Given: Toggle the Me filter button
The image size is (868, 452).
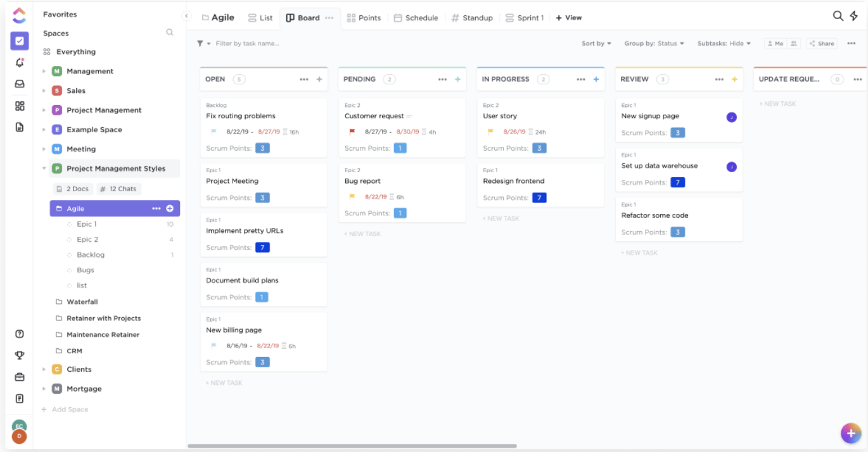Looking at the screenshot, I should tap(774, 44).
